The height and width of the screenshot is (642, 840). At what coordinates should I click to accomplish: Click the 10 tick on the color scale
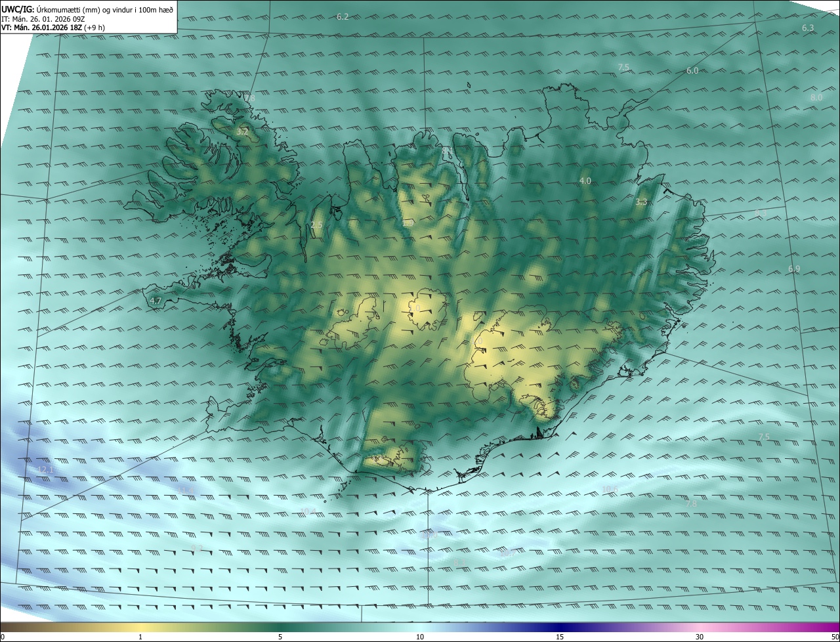tap(420, 637)
